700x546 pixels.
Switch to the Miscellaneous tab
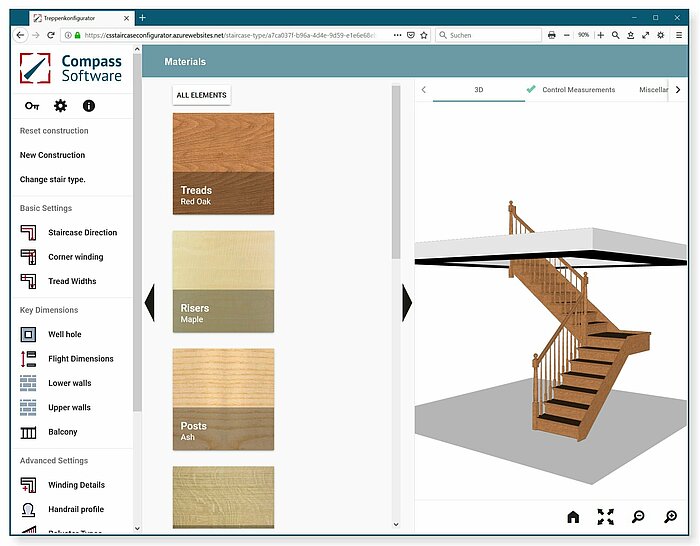click(653, 90)
